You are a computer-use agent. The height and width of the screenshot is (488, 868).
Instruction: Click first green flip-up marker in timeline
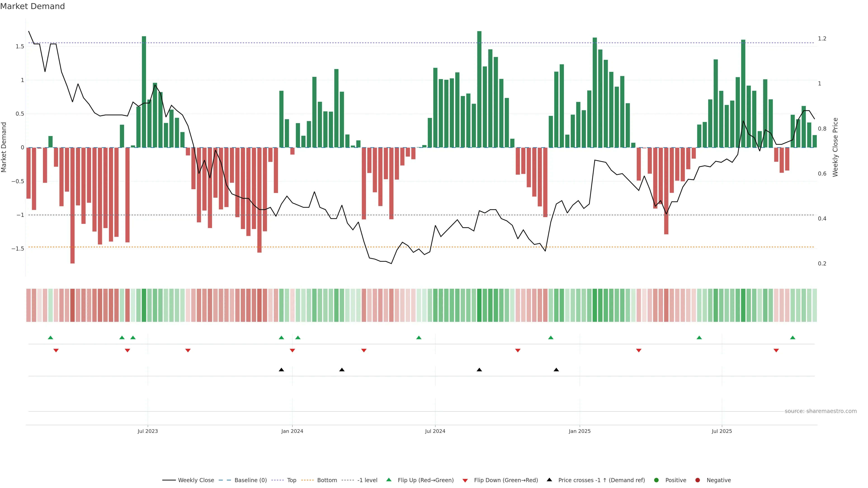(51, 338)
